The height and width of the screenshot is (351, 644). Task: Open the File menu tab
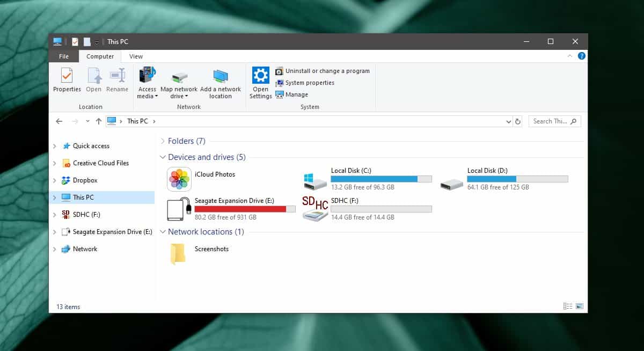(64, 56)
